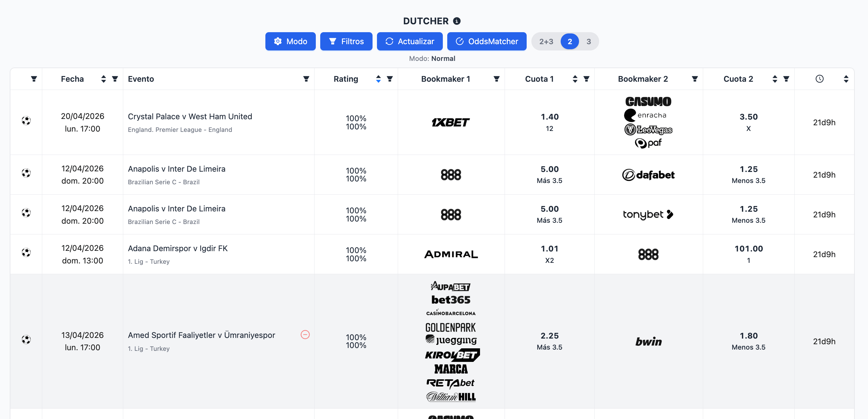Click the football icon on Adana Demirspor row
This screenshot has width=868, height=419.
(x=26, y=252)
